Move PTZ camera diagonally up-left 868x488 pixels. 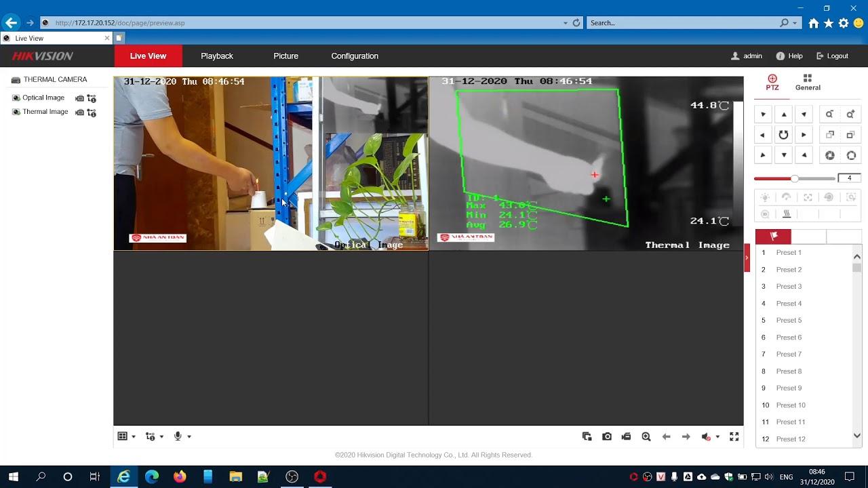tap(764, 115)
